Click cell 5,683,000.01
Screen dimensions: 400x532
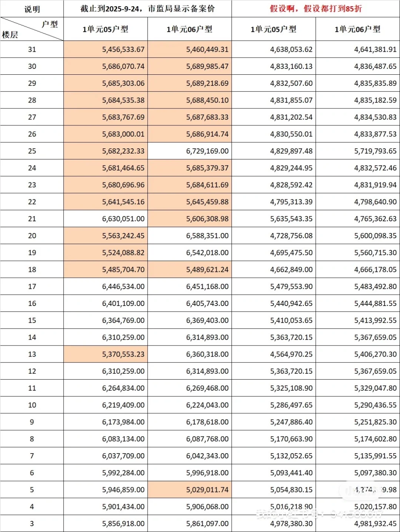106,134
